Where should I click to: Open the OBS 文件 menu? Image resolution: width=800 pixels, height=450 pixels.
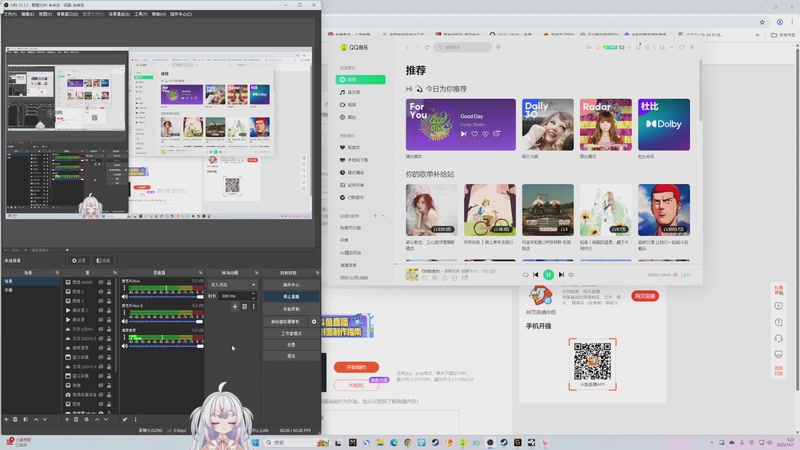tap(10, 14)
